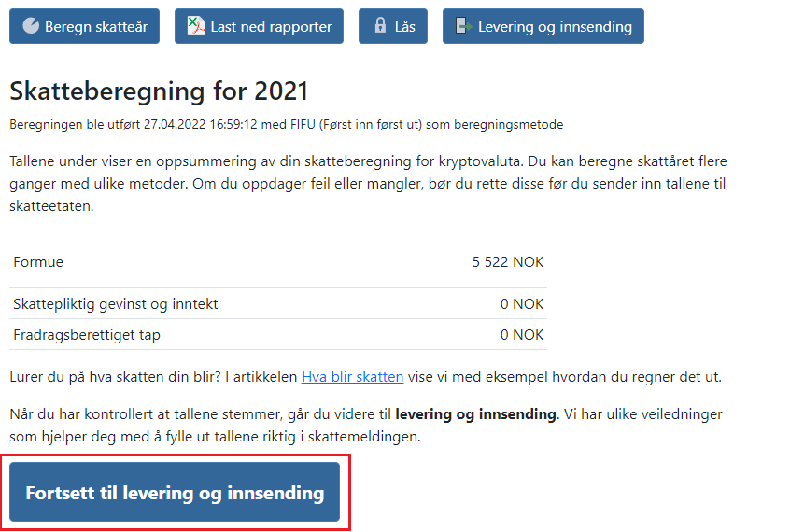Click the intro paragraph starting with Tallene under
The width and height of the screenshot is (790, 532).
[x=368, y=183]
